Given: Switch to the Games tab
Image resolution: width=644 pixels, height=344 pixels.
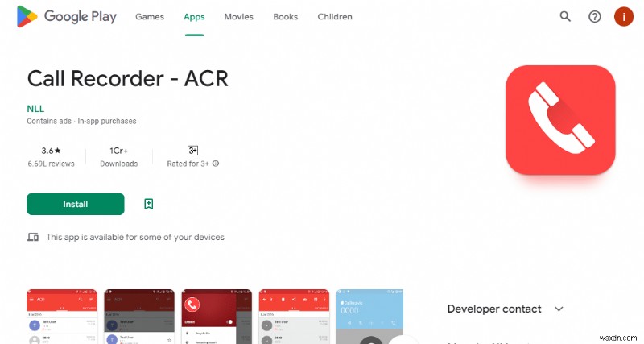Looking at the screenshot, I should (149, 17).
